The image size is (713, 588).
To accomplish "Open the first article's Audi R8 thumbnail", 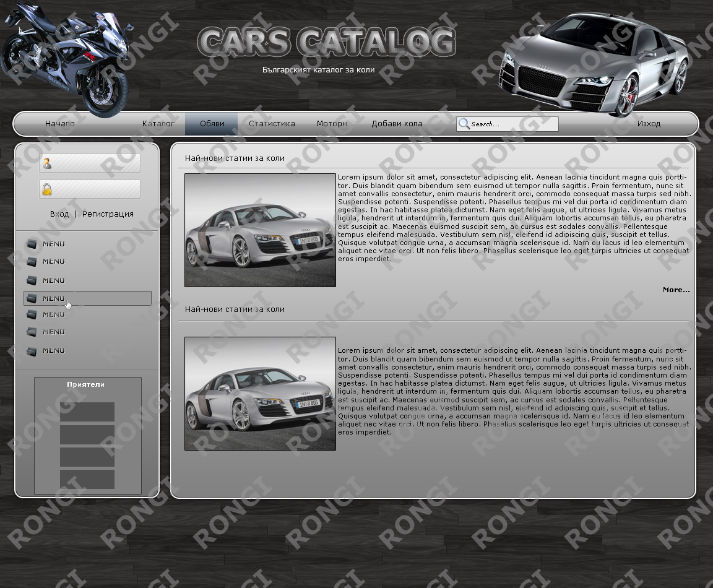I will click(x=260, y=230).
